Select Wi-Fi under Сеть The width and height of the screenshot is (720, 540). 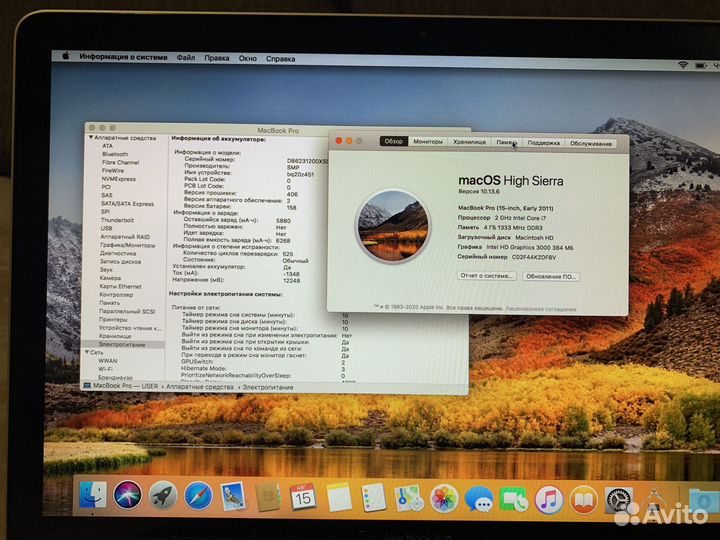(x=105, y=369)
